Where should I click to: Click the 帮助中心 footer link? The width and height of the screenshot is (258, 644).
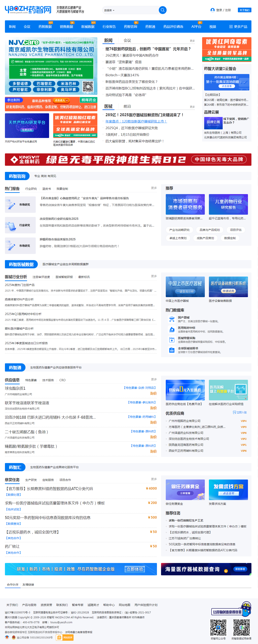(x=109, y=605)
